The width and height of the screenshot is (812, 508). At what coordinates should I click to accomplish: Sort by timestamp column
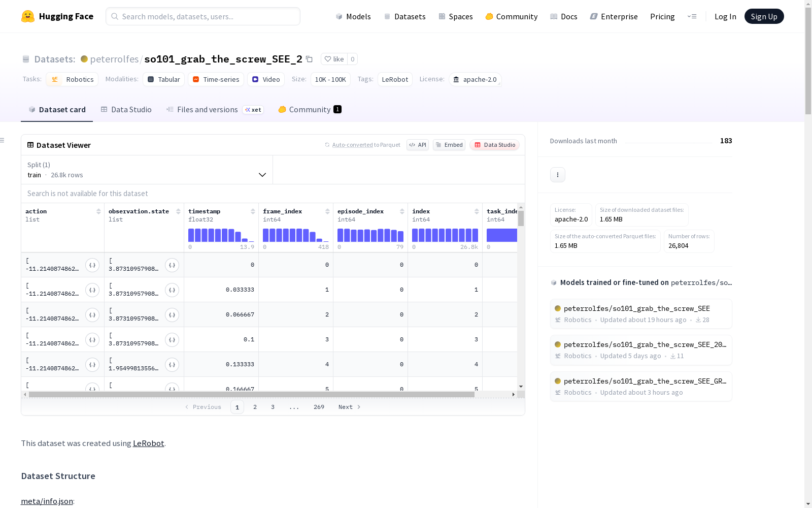point(253,211)
